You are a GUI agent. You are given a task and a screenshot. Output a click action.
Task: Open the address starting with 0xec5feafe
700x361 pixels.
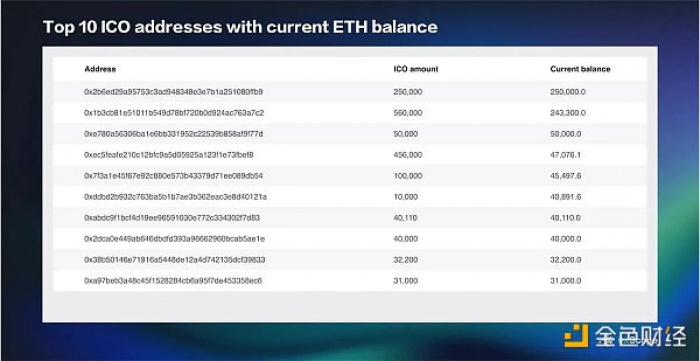[169, 155]
